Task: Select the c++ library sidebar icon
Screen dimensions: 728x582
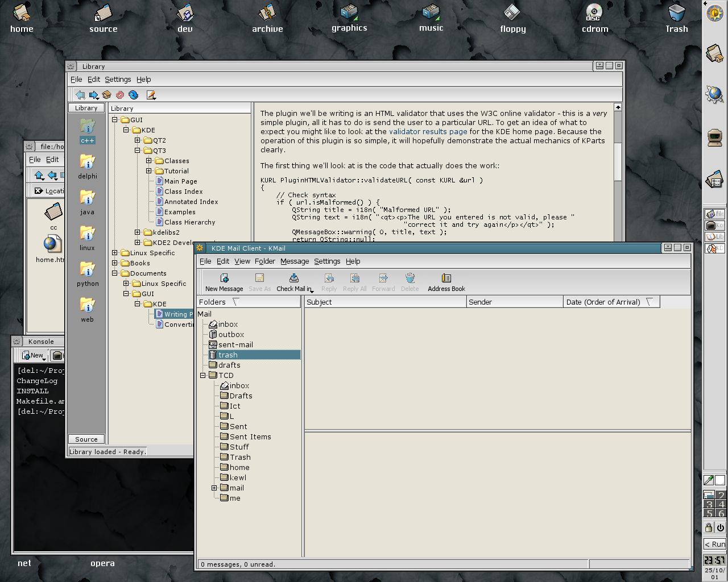Action: 87,131
